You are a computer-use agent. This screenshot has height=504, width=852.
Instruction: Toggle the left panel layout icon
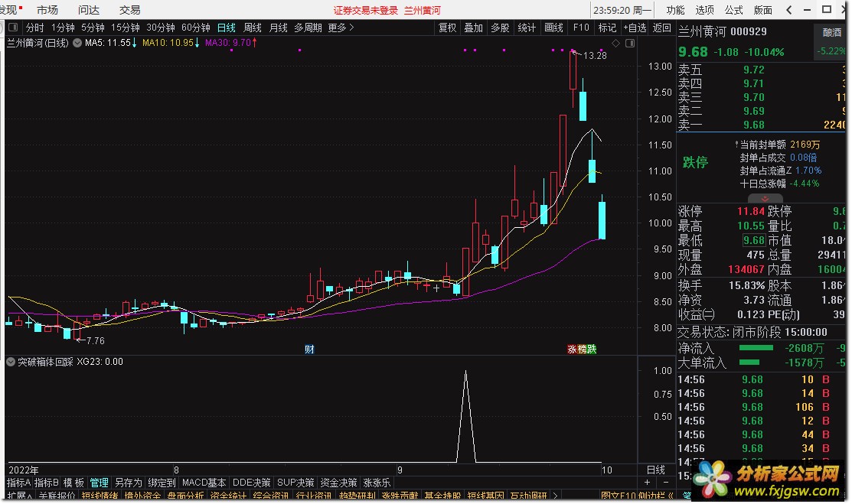14,28
